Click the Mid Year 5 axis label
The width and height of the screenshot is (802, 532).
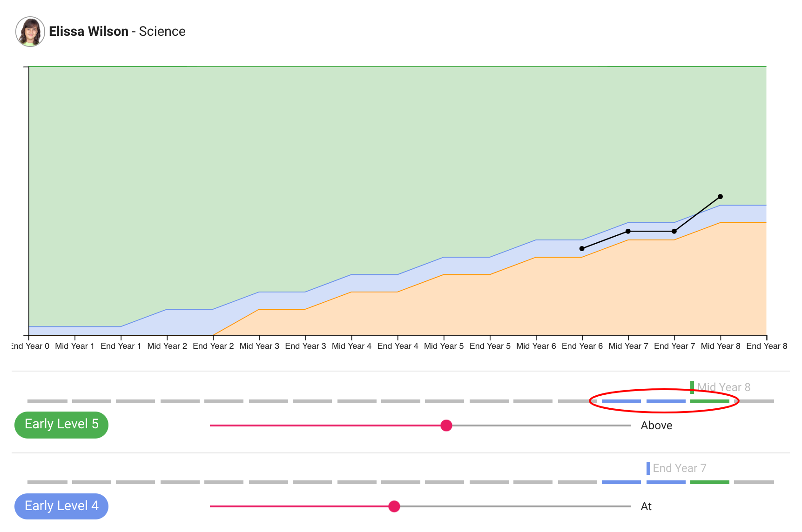pyautogui.click(x=444, y=346)
